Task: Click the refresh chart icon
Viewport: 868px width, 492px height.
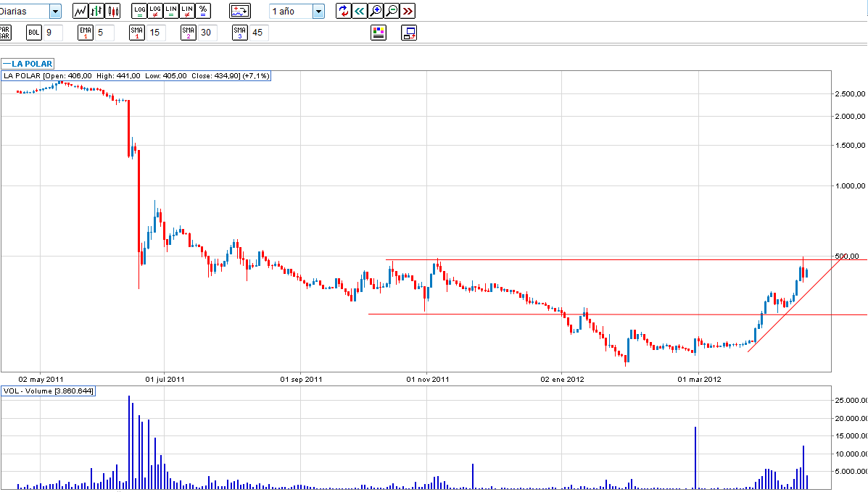Action: (343, 11)
